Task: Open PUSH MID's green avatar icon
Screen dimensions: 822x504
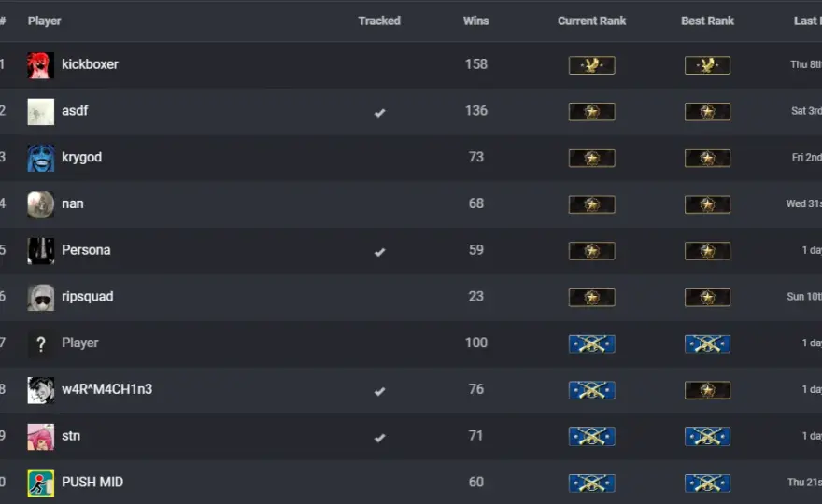Action: click(x=40, y=483)
